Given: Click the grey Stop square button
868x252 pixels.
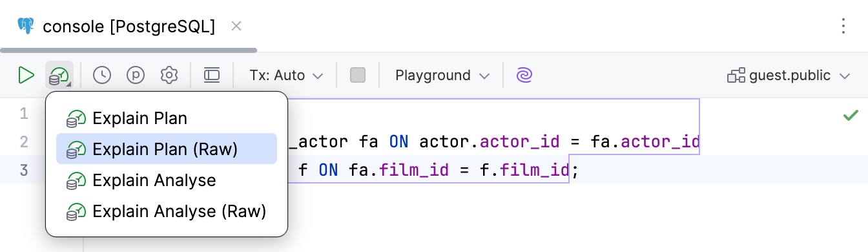Looking at the screenshot, I should click(358, 75).
